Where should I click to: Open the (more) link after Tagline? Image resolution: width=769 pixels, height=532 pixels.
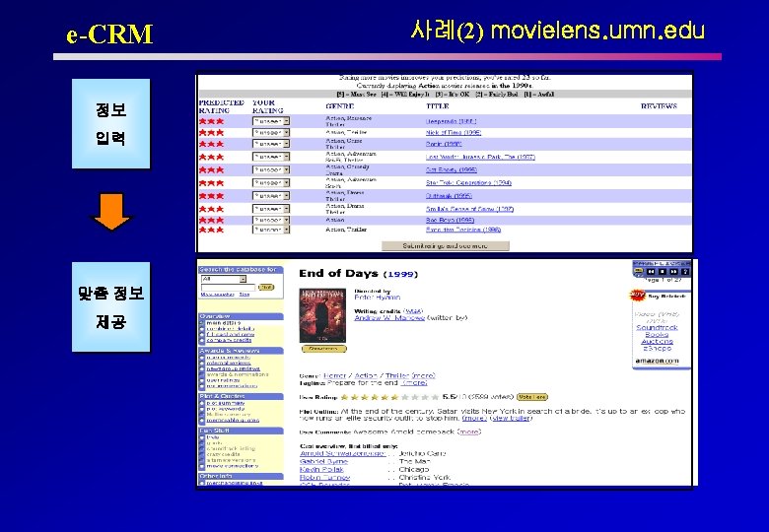pos(414,382)
